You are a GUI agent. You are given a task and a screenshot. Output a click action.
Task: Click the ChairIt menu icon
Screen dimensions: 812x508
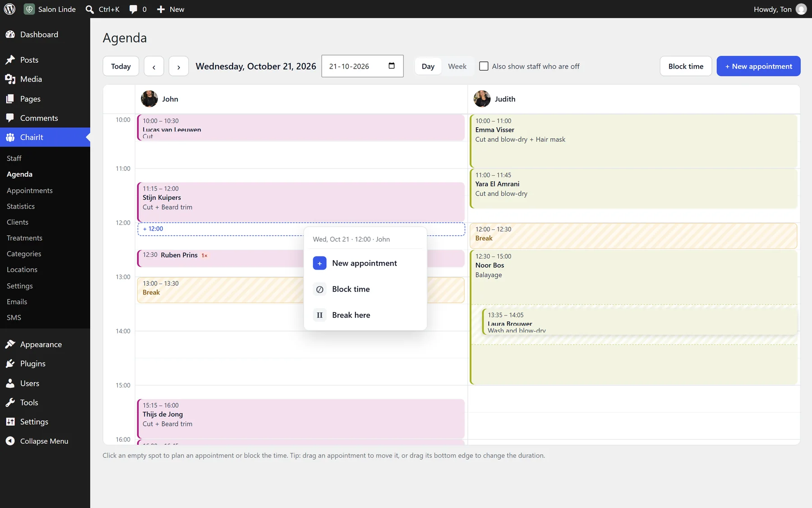(10, 137)
